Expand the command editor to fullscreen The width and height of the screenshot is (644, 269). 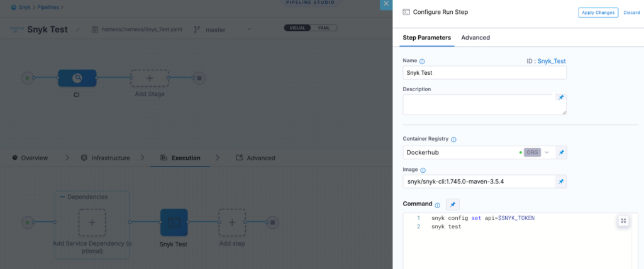[623, 221]
